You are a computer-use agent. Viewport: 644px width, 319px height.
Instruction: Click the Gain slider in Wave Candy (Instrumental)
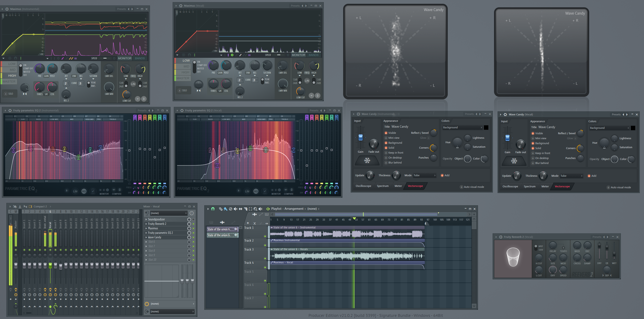pos(361,137)
